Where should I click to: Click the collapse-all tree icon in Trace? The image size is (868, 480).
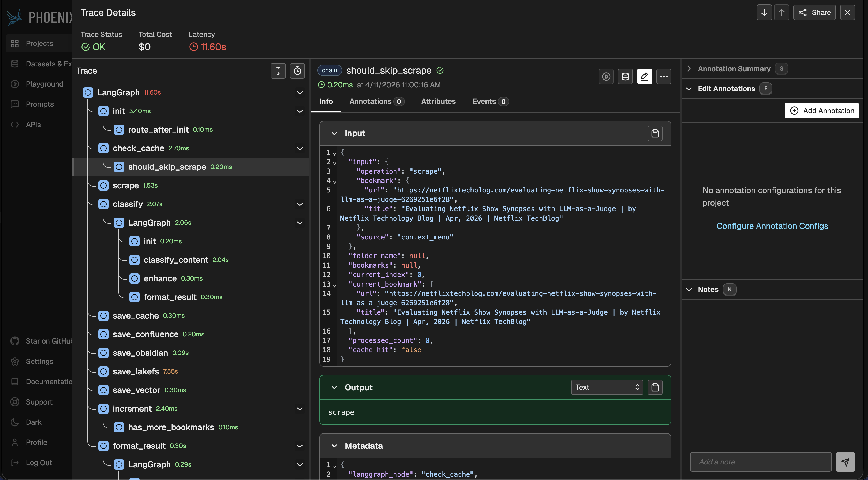point(278,71)
